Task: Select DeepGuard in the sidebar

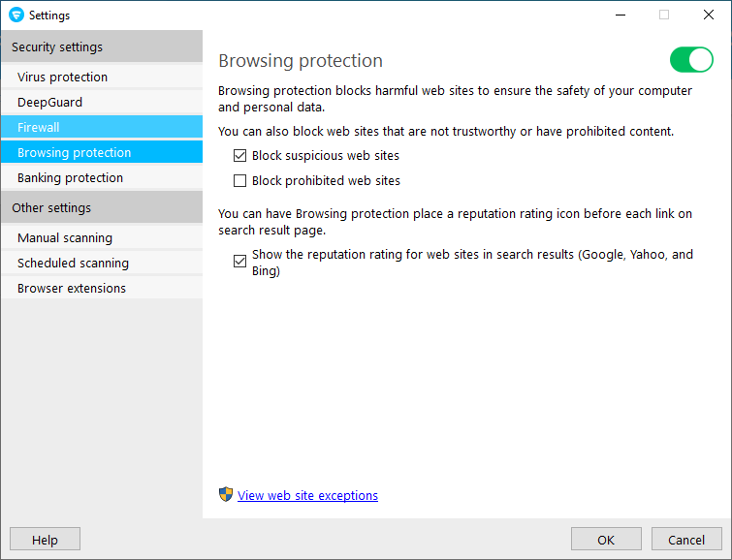Action: [49, 103]
